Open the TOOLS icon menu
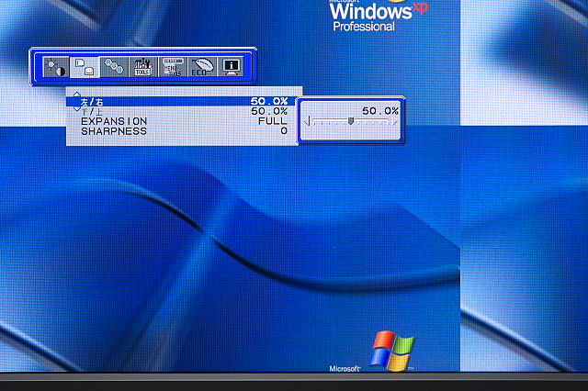 [x=142, y=67]
